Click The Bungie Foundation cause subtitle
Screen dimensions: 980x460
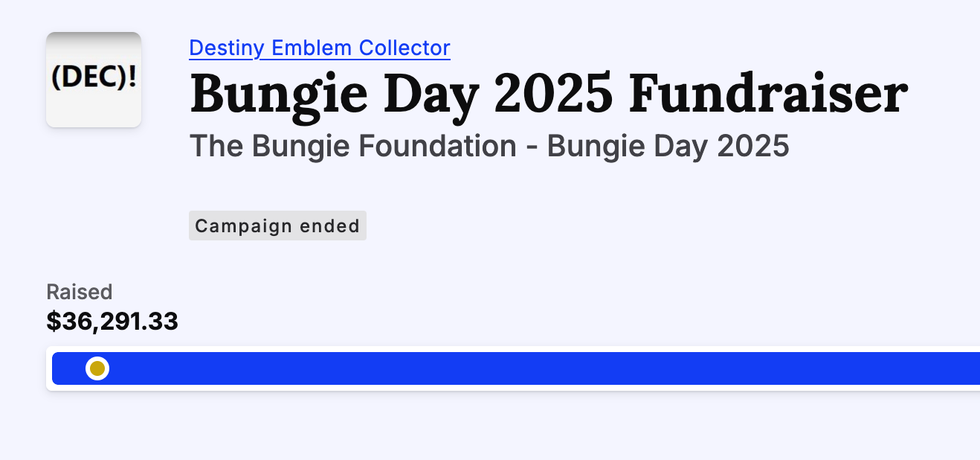[489, 147]
